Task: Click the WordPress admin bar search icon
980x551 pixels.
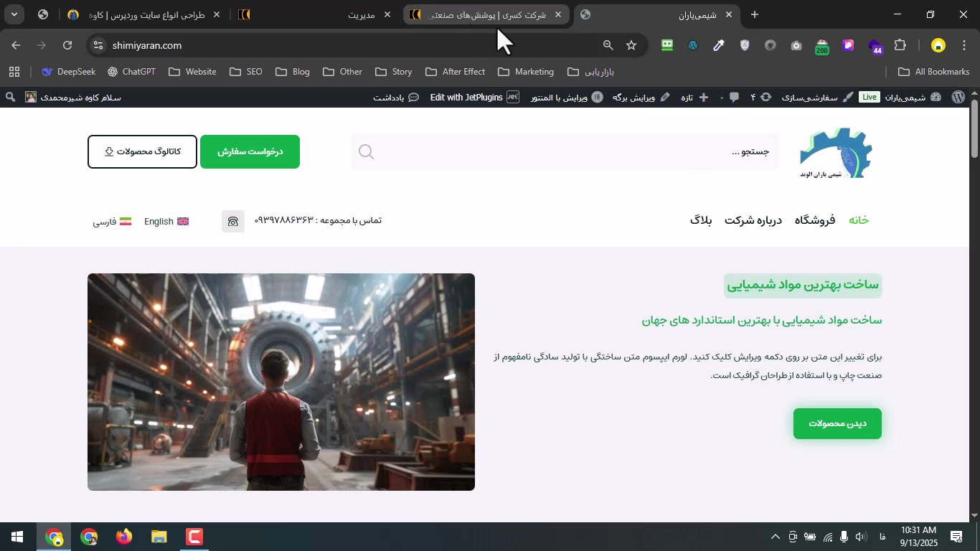Action: pyautogui.click(x=10, y=97)
